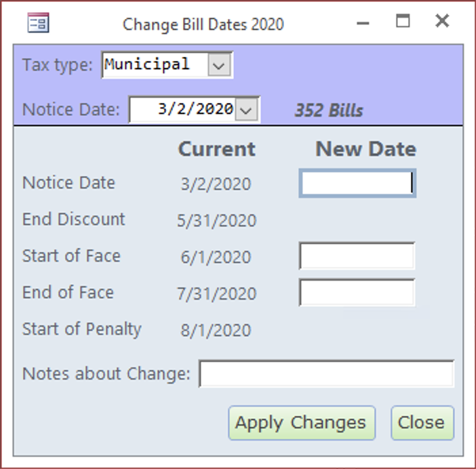Click the current Start of Penalty date 8/1/2020

coord(216,330)
